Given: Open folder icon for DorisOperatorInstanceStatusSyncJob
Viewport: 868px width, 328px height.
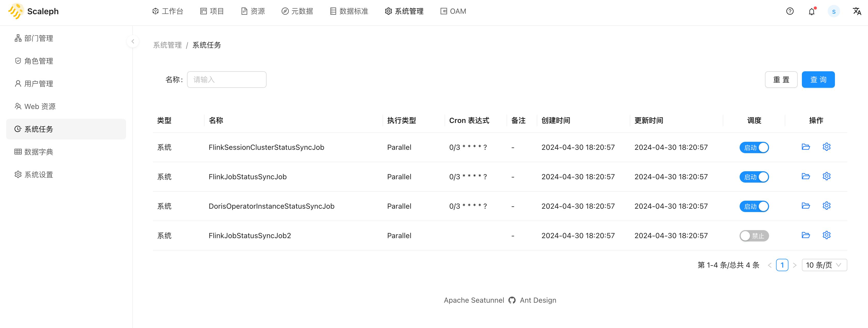Looking at the screenshot, I should (x=806, y=206).
